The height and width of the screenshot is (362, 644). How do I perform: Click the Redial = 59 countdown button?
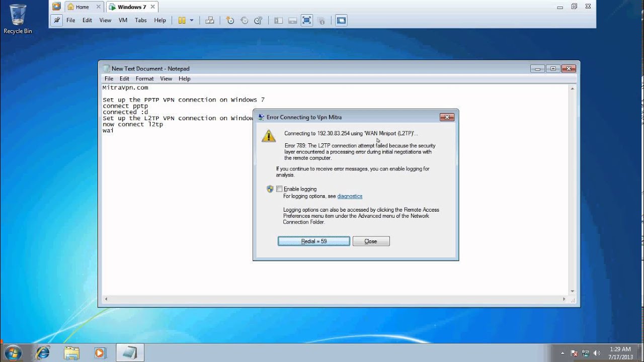[313, 241]
